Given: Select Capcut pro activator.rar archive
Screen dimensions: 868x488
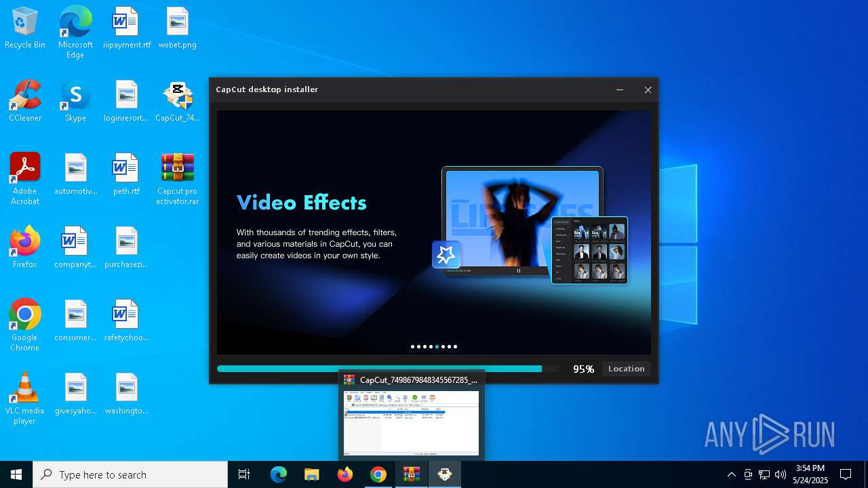Looking at the screenshot, I should pos(177,179).
